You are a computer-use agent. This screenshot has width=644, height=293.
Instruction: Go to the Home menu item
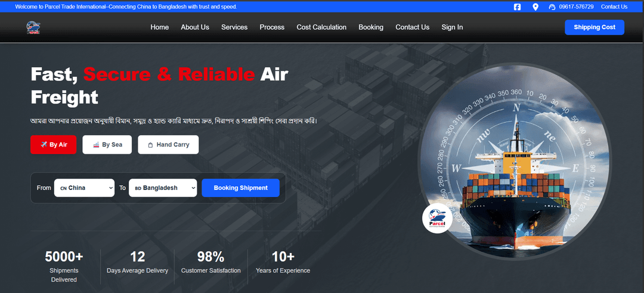coord(159,27)
